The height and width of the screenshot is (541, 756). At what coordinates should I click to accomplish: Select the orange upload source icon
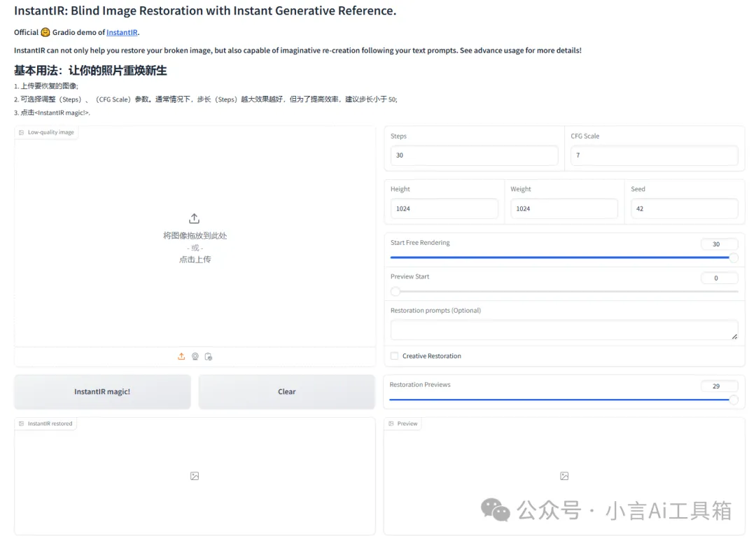click(x=181, y=356)
